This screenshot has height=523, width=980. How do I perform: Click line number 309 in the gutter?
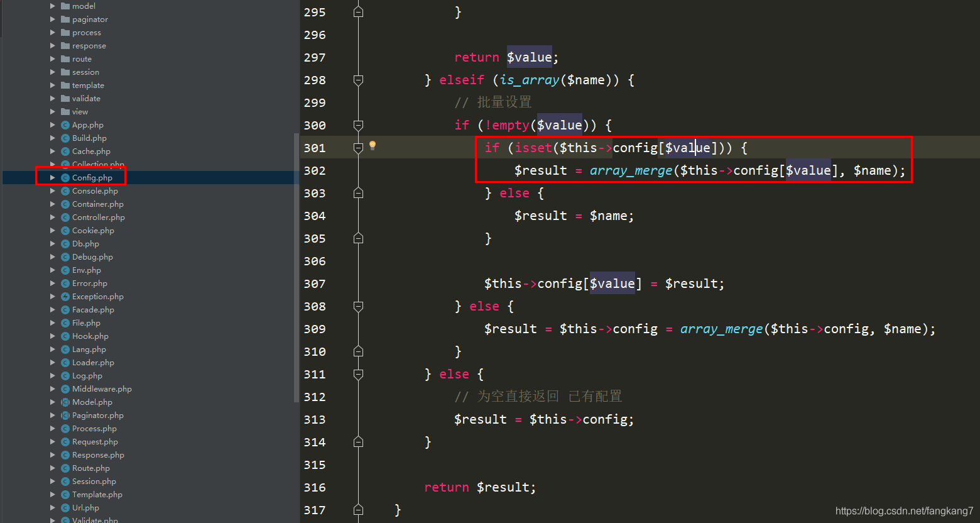(x=315, y=329)
